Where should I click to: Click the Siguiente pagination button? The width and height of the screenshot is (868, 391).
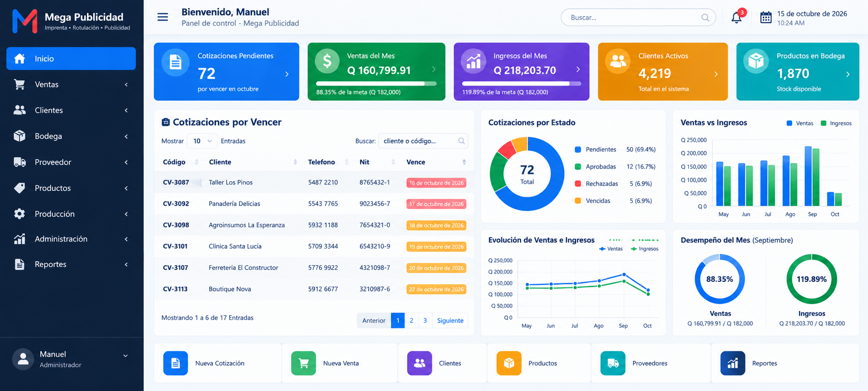(450, 320)
